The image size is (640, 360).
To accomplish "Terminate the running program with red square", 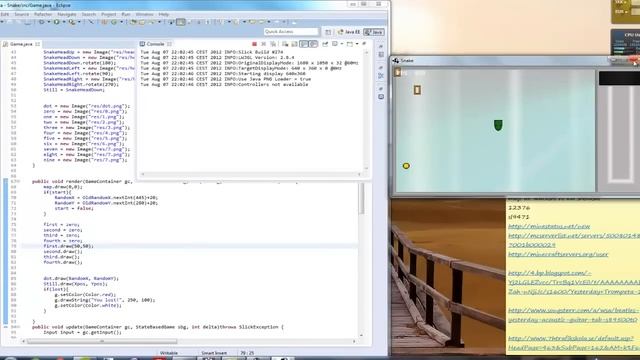I will [254, 44].
